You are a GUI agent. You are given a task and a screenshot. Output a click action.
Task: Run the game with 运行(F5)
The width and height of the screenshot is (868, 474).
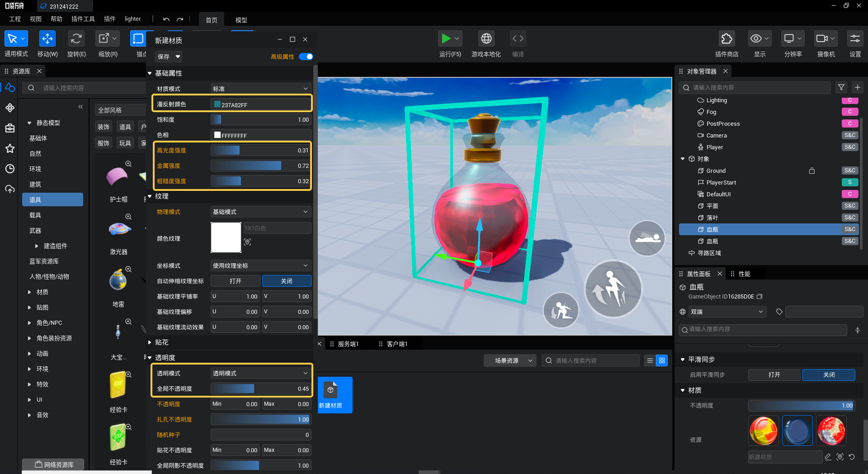tap(446, 39)
